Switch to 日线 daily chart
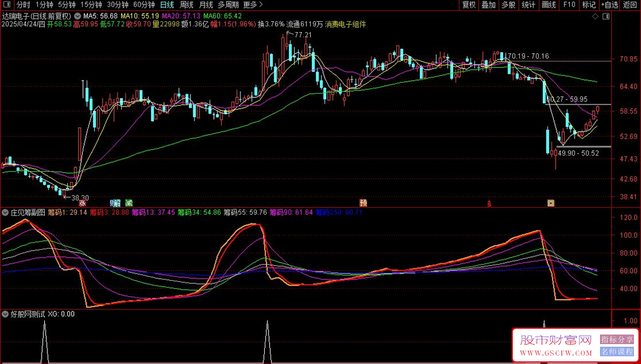The width and height of the screenshot is (641, 364). (x=167, y=5)
